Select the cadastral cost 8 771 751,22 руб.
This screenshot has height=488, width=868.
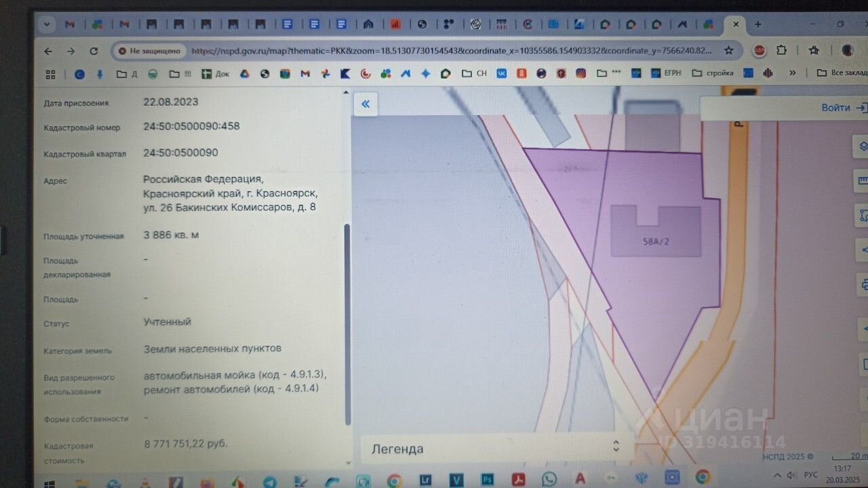(185, 443)
